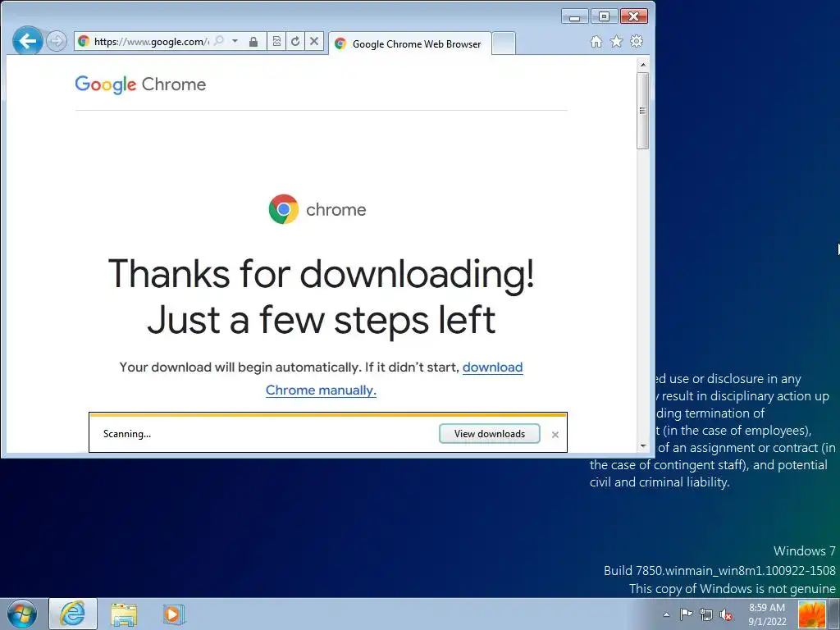
Task: Refresh the page with the reload icon
Action: (295, 41)
